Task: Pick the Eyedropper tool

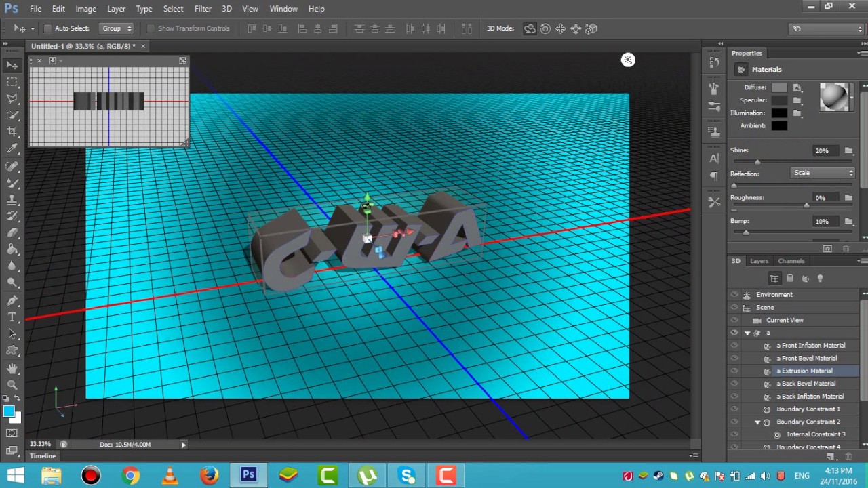Action: pos(12,148)
